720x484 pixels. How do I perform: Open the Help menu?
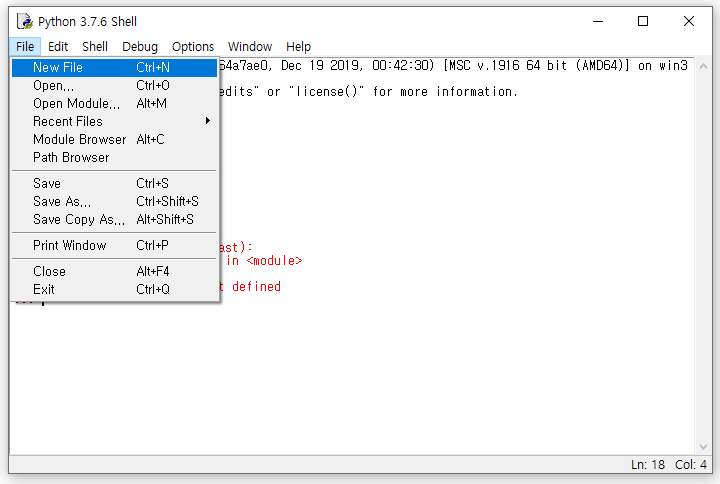pos(298,46)
